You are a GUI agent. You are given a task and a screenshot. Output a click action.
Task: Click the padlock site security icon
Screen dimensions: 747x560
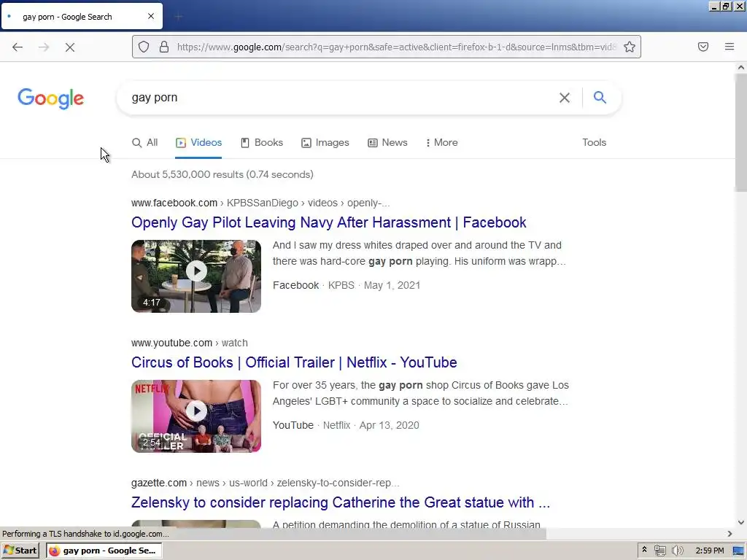click(164, 47)
